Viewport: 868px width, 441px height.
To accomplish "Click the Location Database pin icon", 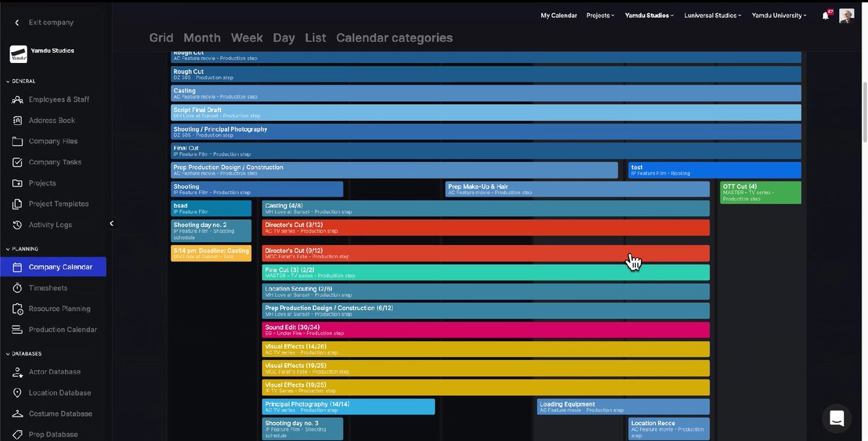I will [x=17, y=393].
